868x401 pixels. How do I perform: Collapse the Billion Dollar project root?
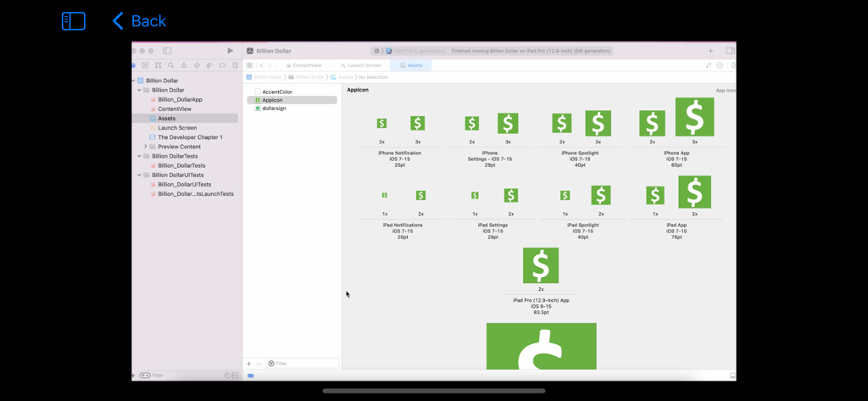coord(133,81)
